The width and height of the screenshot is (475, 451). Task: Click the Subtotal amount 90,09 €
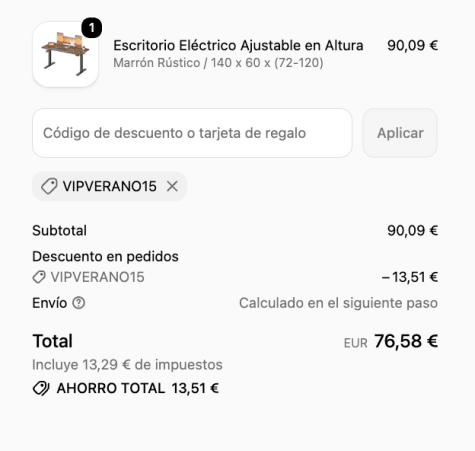click(x=412, y=231)
